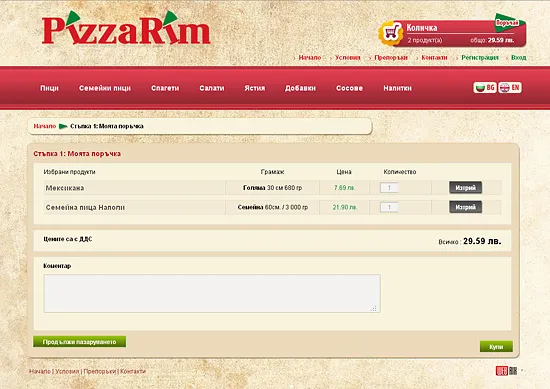This screenshot has width=550, height=389.
Task: Click the Семейна пица Наполи product name
Action: (85, 208)
